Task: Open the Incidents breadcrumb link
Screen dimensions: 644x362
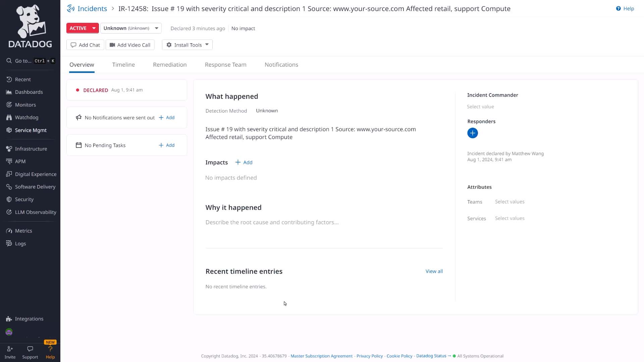Action: pyautogui.click(x=92, y=9)
